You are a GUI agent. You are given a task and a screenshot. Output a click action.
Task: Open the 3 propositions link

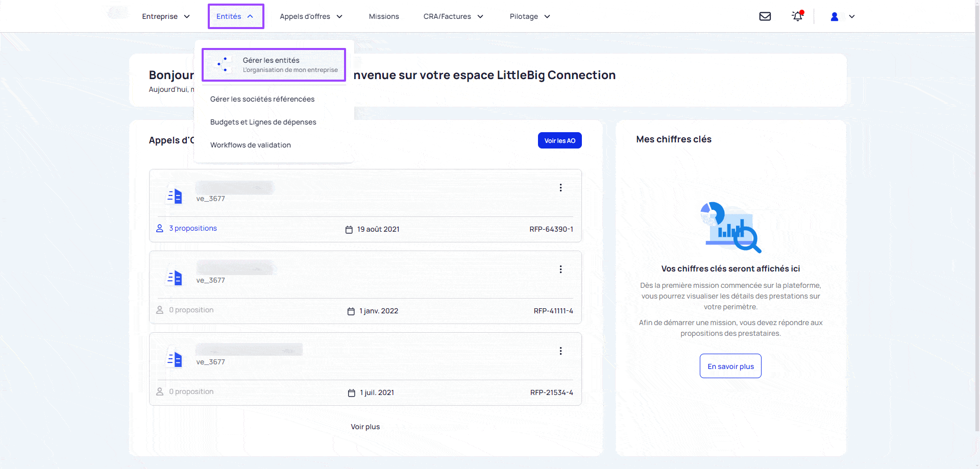coord(192,228)
